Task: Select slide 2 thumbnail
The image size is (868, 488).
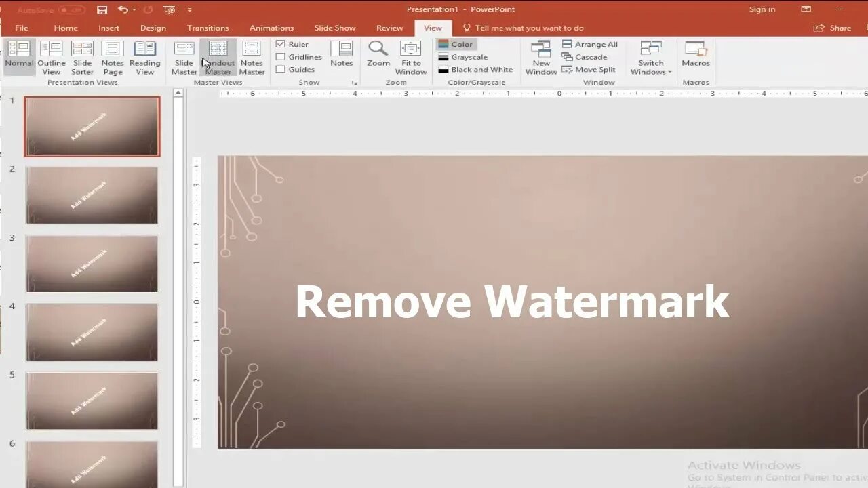Action: (92, 195)
